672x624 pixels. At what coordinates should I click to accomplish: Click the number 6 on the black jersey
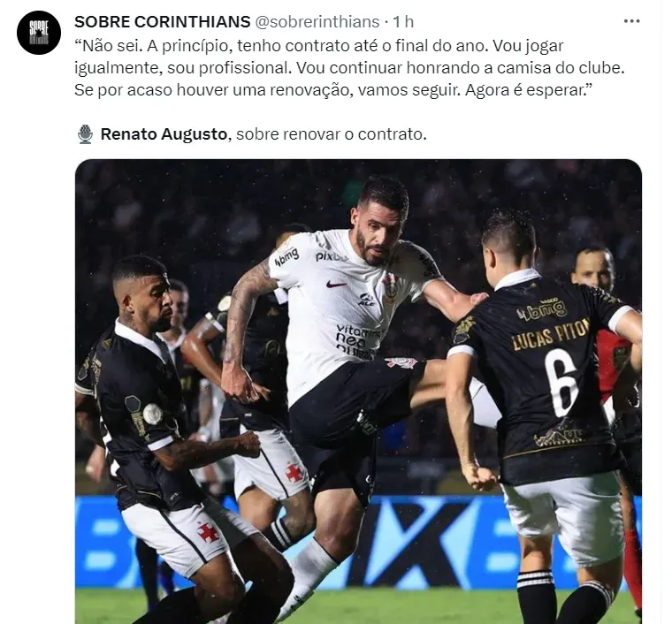[561, 383]
